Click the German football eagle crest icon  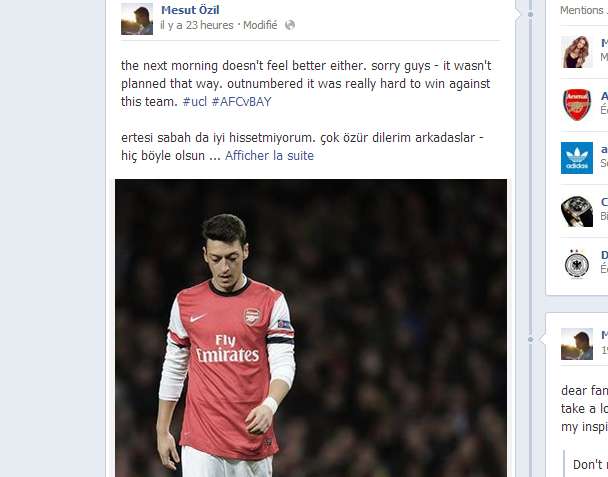point(577,264)
